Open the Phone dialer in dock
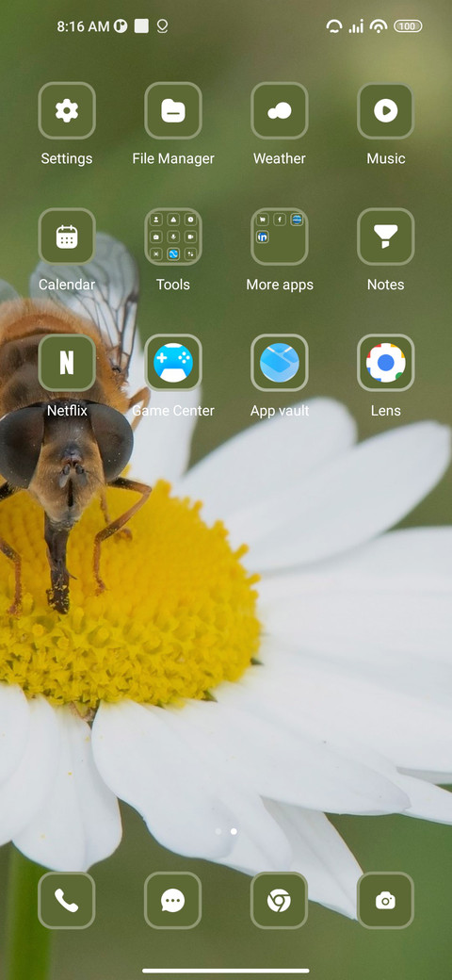This screenshot has height=980, width=452. click(67, 901)
